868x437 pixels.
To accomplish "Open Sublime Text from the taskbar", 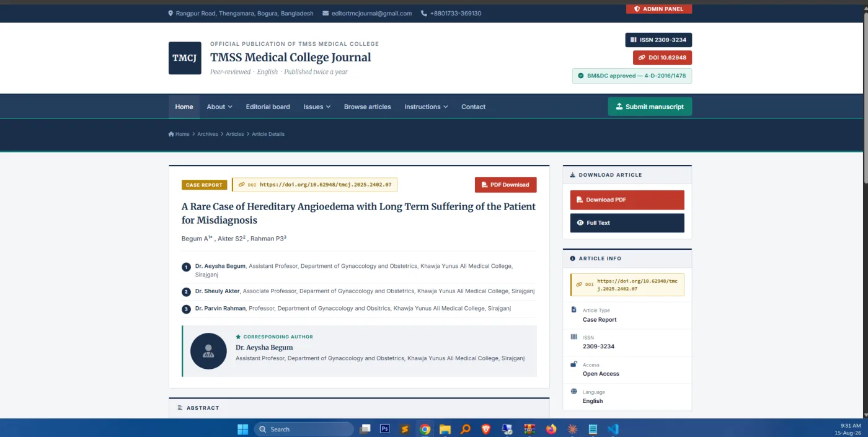I will point(405,429).
